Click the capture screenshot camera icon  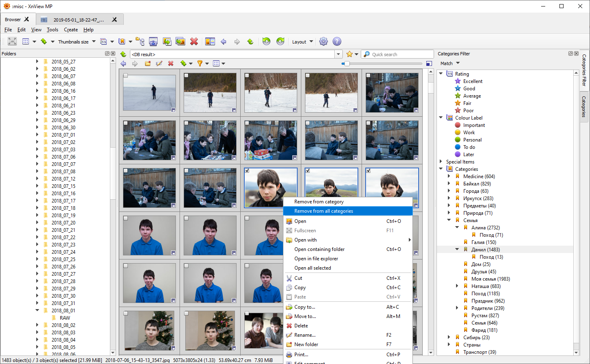pyautogui.click(x=153, y=41)
